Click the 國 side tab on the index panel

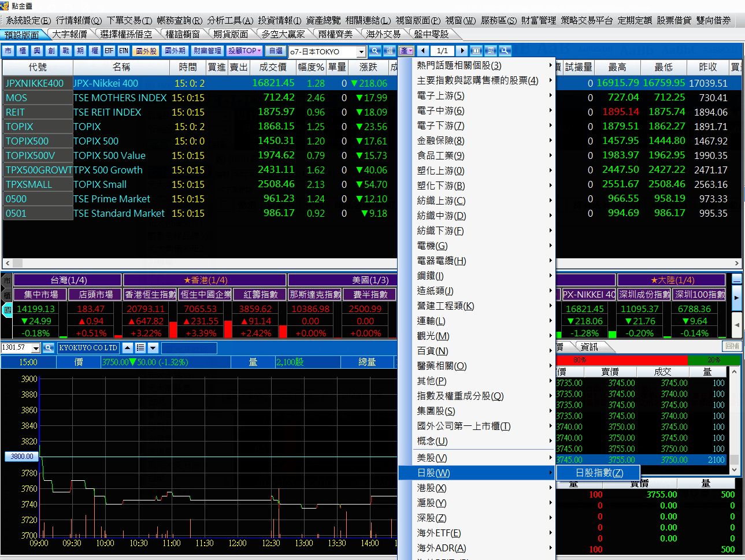coord(7,310)
